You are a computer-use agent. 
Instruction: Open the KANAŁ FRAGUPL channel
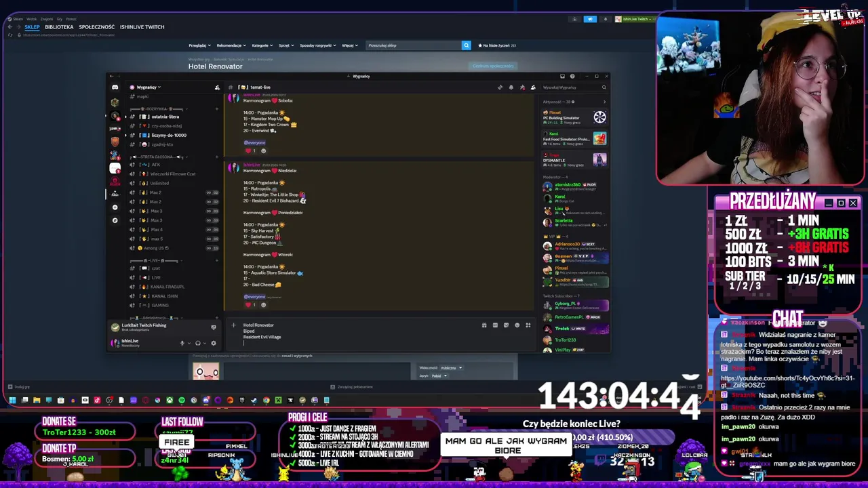pyautogui.click(x=167, y=287)
